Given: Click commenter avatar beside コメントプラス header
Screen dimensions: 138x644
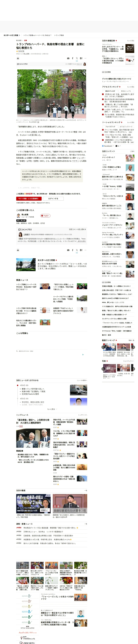Looking at the screenshot, I should click(85, 64).
